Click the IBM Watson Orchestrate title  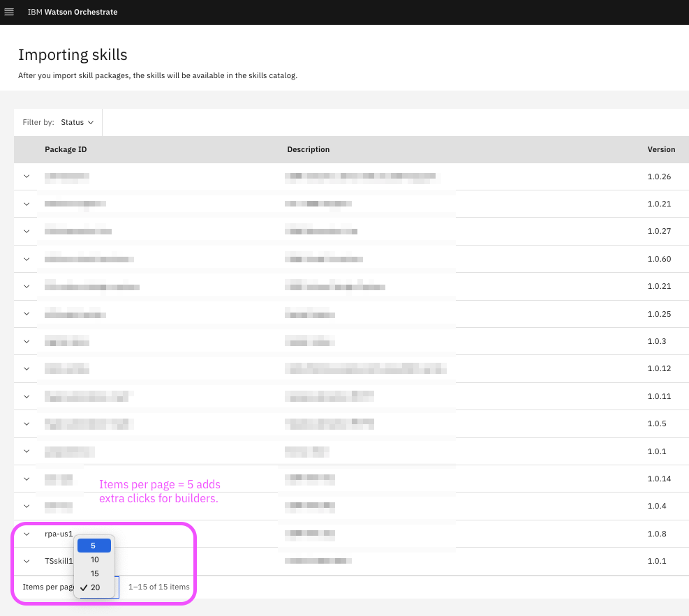[73, 12]
